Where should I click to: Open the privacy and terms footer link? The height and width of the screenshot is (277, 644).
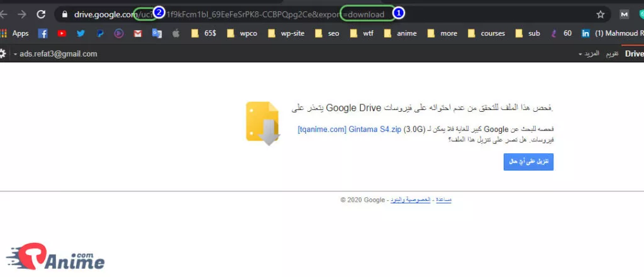410,200
